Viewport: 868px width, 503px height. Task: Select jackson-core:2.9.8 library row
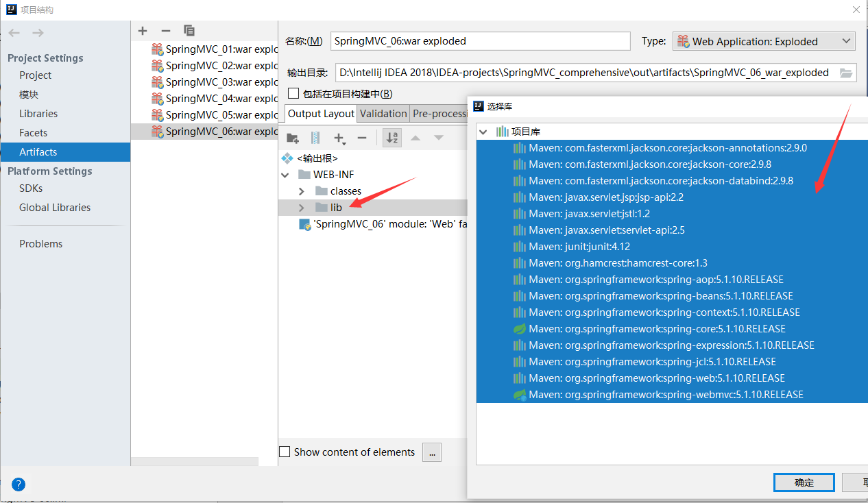672,164
